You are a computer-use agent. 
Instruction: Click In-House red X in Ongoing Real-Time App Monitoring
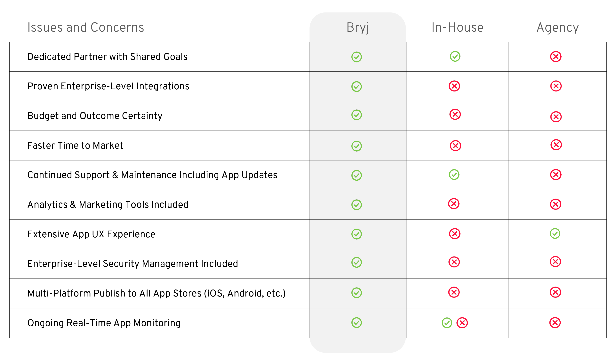pyautogui.click(x=462, y=323)
